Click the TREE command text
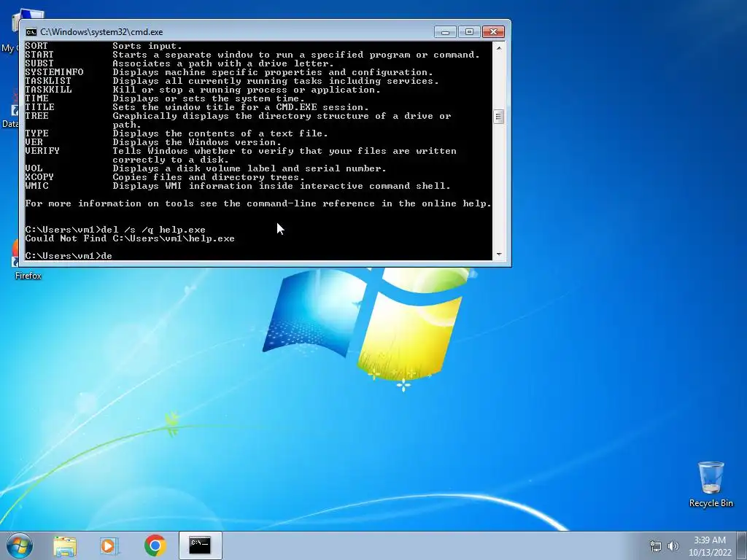The width and height of the screenshot is (747, 560). (36, 116)
